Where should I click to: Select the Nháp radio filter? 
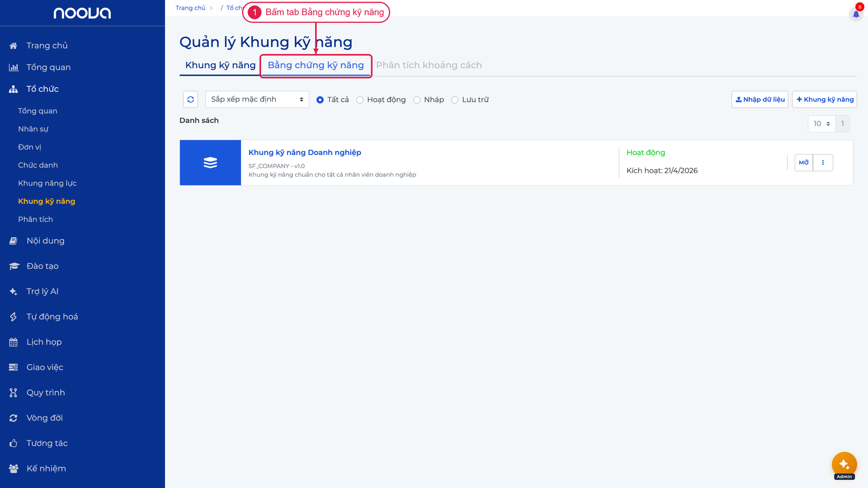[x=417, y=100]
